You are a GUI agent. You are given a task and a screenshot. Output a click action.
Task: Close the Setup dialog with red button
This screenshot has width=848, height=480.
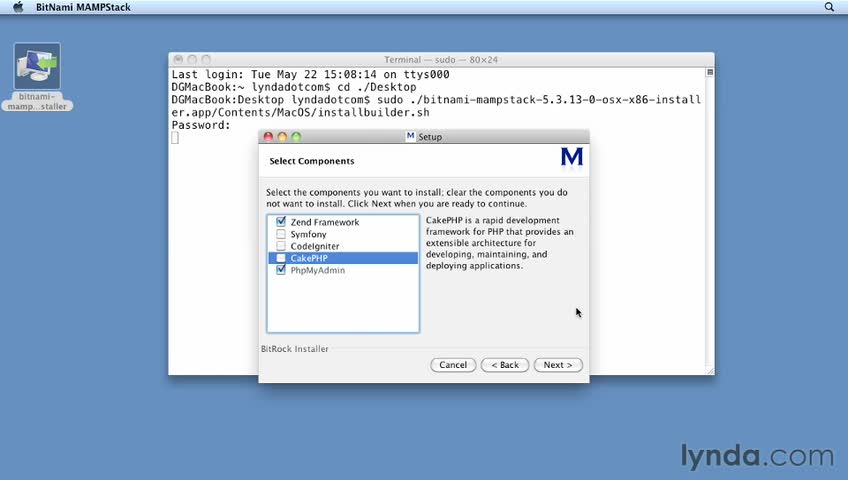(x=268, y=137)
